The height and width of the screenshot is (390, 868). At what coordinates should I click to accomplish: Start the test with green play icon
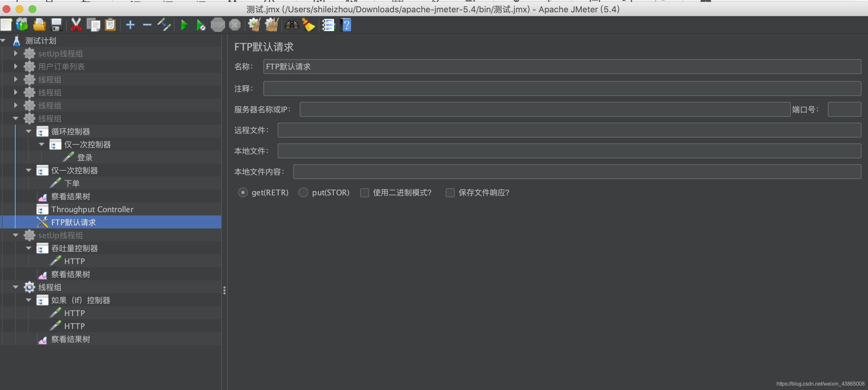[x=184, y=25]
